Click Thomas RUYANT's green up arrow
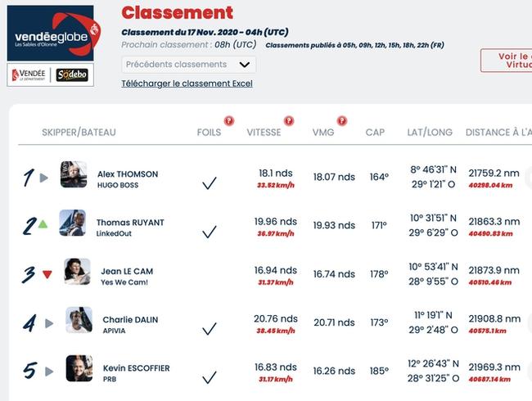This screenshot has height=401, width=532. tap(43, 224)
